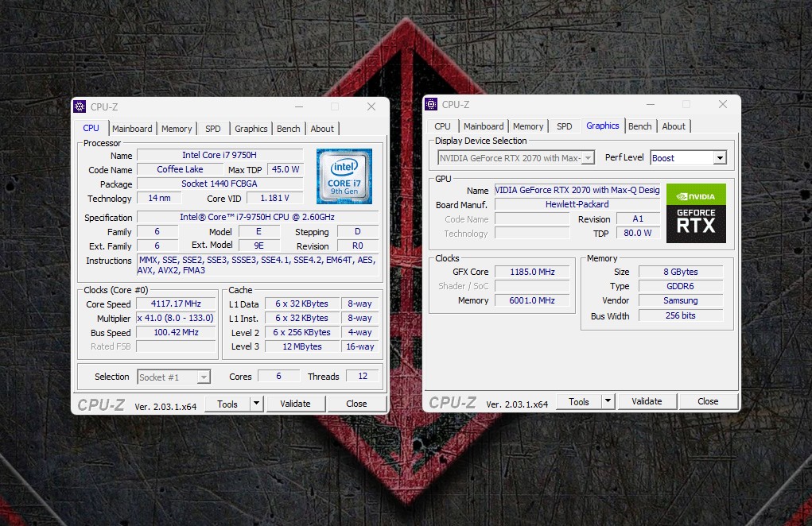Open the Socket #1 selection dropdown
Screen dimensions: 812x526
pyautogui.click(x=204, y=377)
